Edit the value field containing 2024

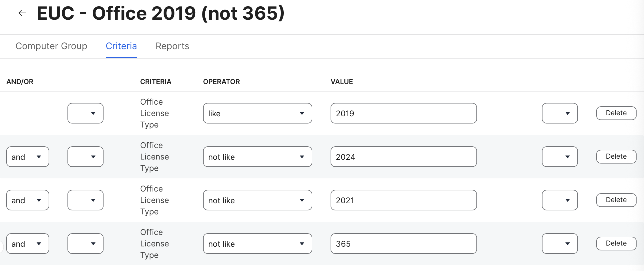tap(404, 157)
